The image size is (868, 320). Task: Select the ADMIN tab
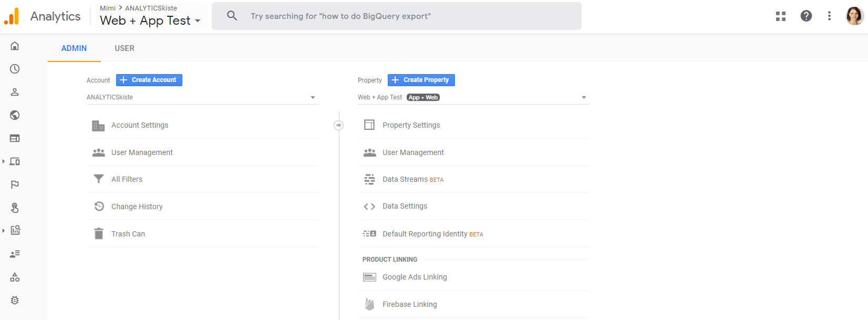pyautogui.click(x=74, y=48)
